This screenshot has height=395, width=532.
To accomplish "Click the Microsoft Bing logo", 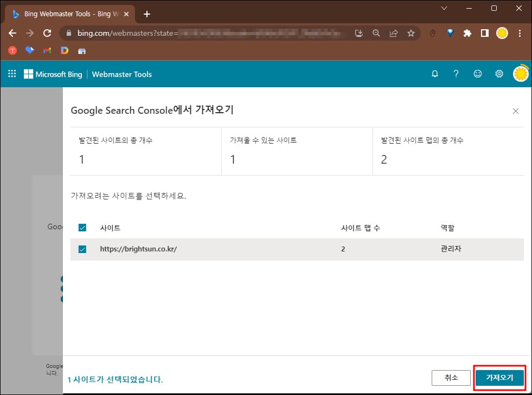I will point(53,74).
